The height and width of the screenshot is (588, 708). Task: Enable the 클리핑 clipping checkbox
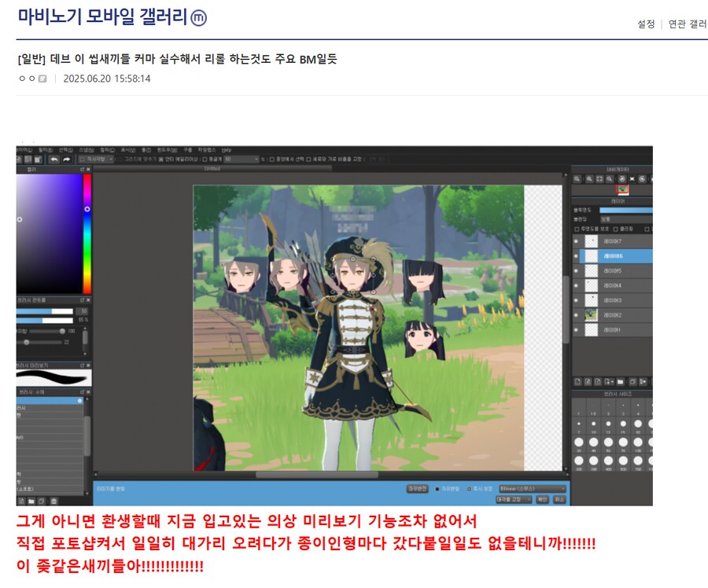[615, 230]
